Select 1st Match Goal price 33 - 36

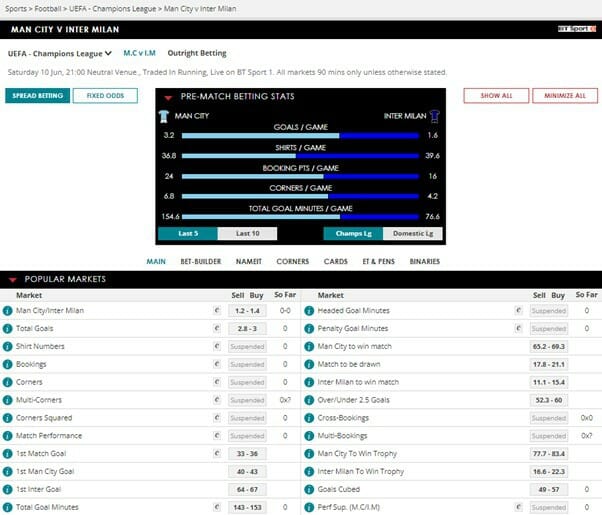247,454
